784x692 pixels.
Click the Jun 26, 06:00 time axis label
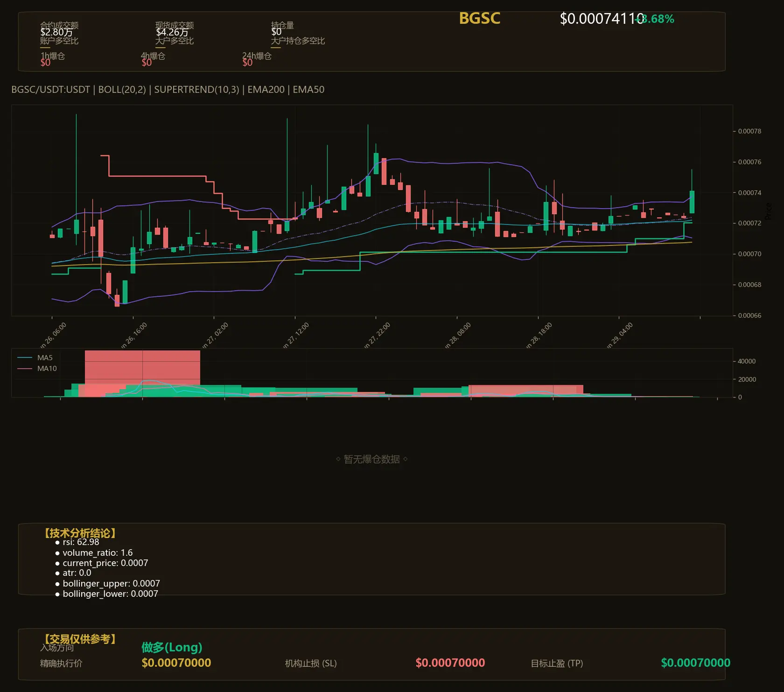(x=53, y=336)
